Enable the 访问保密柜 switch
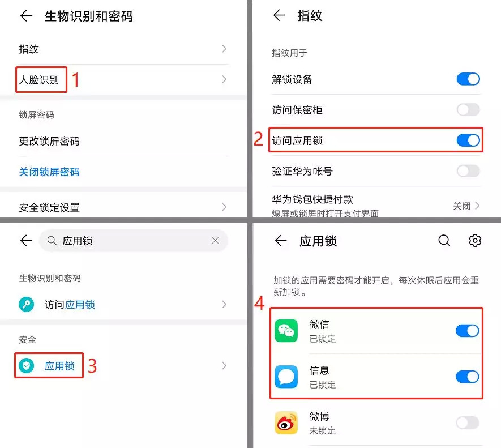This screenshot has height=448, width=501. click(x=468, y=110)
